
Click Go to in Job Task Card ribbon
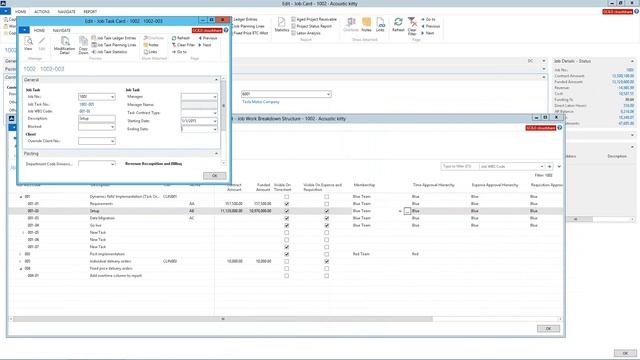(x=179, y=52)
